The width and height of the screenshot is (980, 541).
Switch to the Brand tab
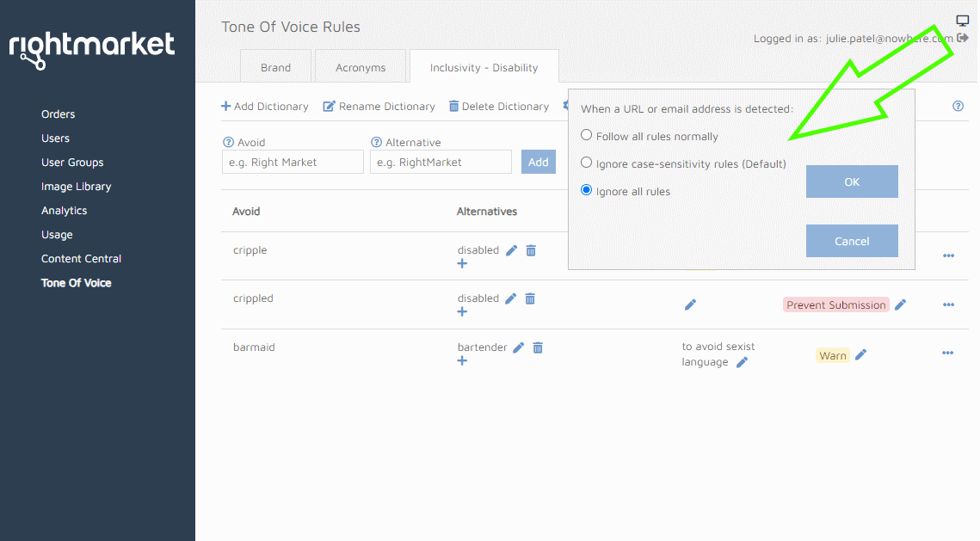[x=275, y=67]
